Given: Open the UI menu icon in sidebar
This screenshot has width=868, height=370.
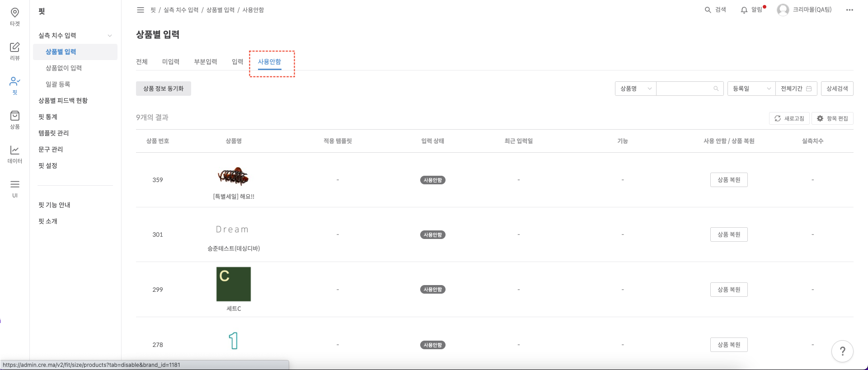Looking at the screenshot, I should 15,188.
